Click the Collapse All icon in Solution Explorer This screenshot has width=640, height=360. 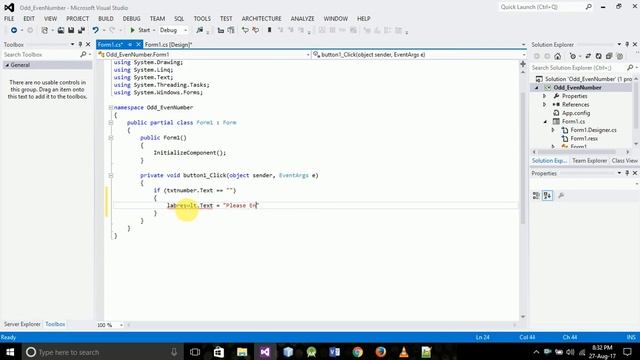pyautogui.click(x=609, y=56)
